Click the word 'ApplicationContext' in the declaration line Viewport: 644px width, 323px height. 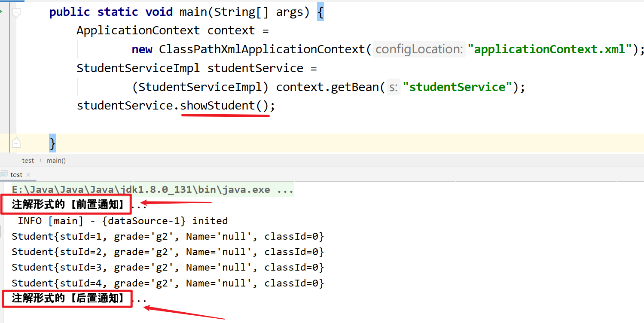138,30
